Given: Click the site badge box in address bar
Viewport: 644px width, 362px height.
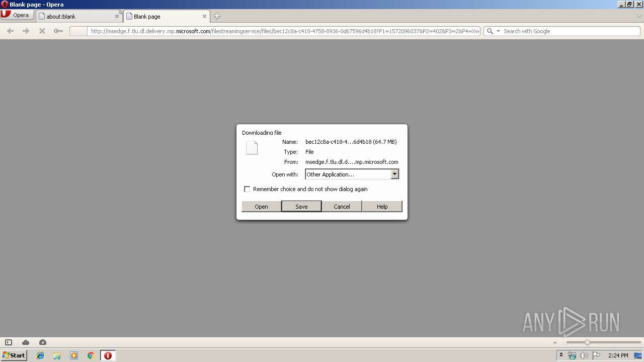Looking at the screenshot, I should click(x=78, y=31).
